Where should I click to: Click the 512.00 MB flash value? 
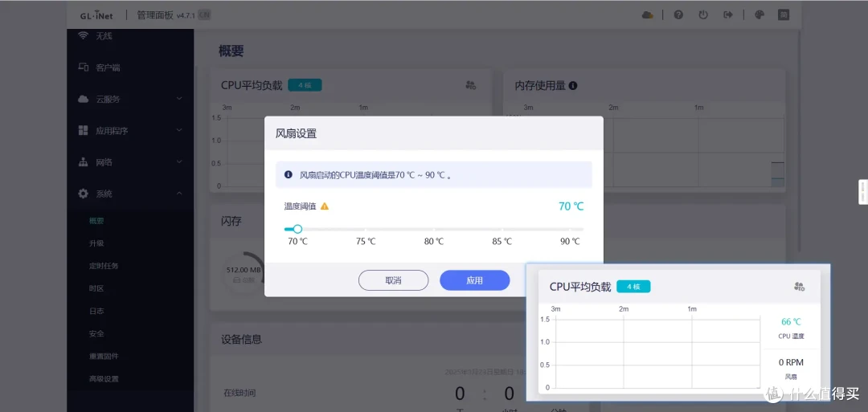coord(244,271)
